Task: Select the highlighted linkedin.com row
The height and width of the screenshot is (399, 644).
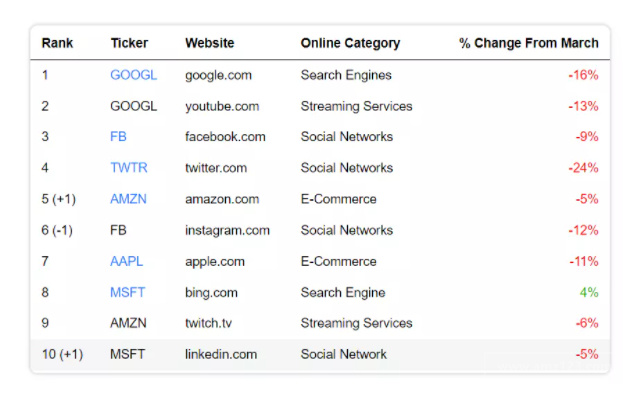Action: point(320,355)
